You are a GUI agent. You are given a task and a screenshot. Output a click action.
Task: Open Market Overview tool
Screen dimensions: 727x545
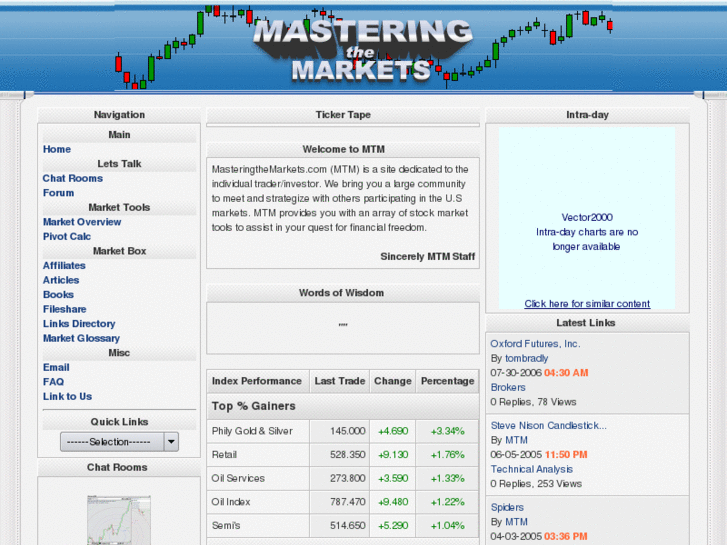[82, 222]
